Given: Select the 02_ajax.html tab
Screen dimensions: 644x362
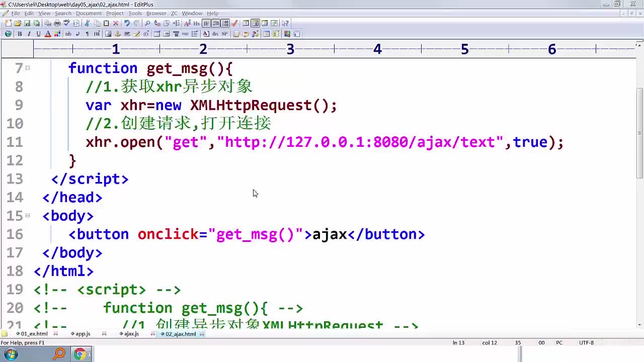Looking at the screenshot, I should (180, 333).
